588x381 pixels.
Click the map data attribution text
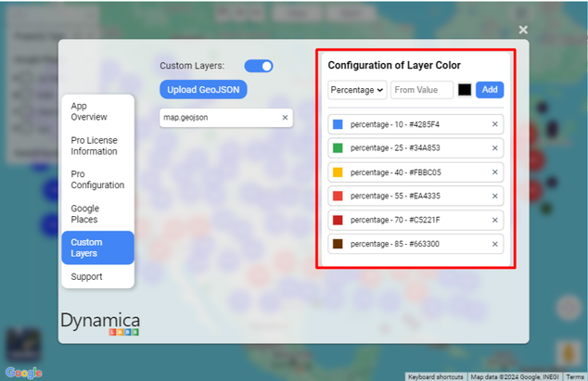(515, 376)
